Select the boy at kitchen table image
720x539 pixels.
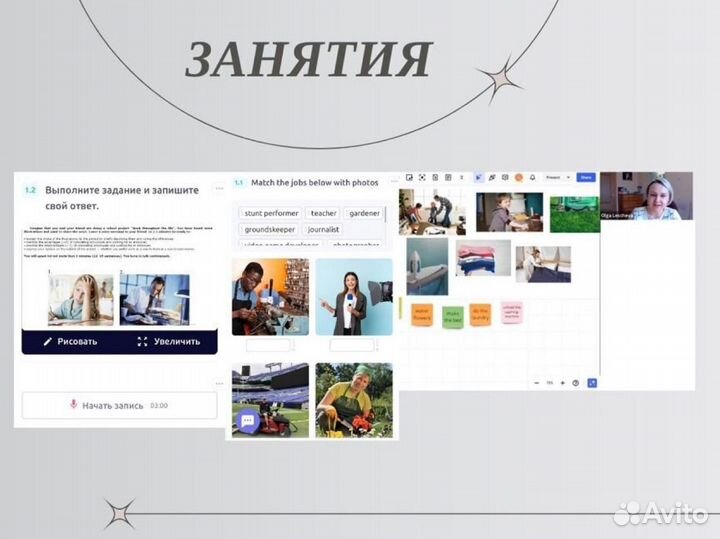pos(509,212)
